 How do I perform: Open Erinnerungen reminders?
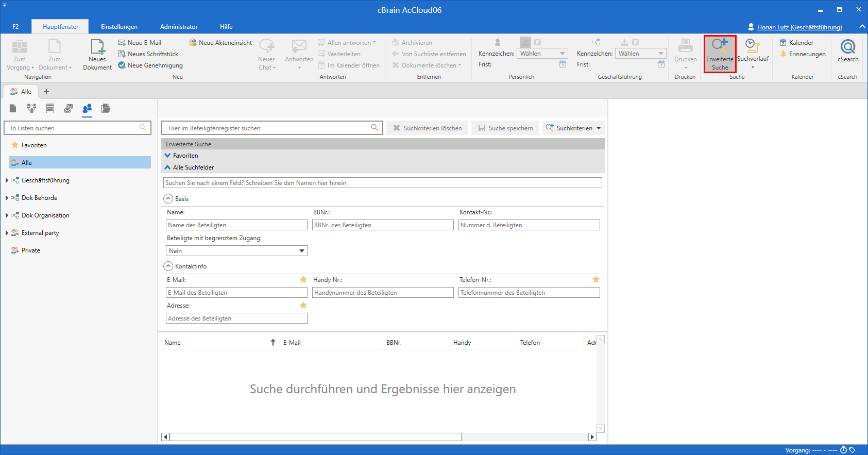pyautogui.click(x=803, y=54)
